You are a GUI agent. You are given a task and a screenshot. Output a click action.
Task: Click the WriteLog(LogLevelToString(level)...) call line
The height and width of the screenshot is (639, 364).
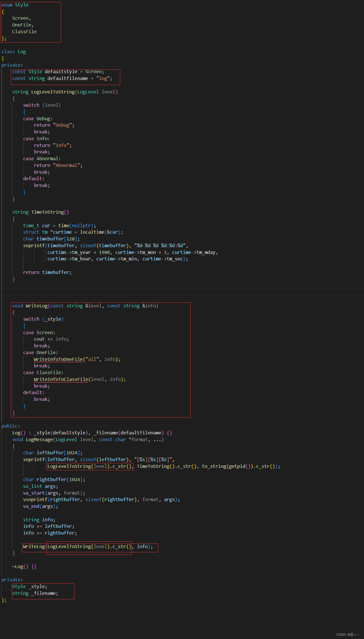(x=88, y=547)
